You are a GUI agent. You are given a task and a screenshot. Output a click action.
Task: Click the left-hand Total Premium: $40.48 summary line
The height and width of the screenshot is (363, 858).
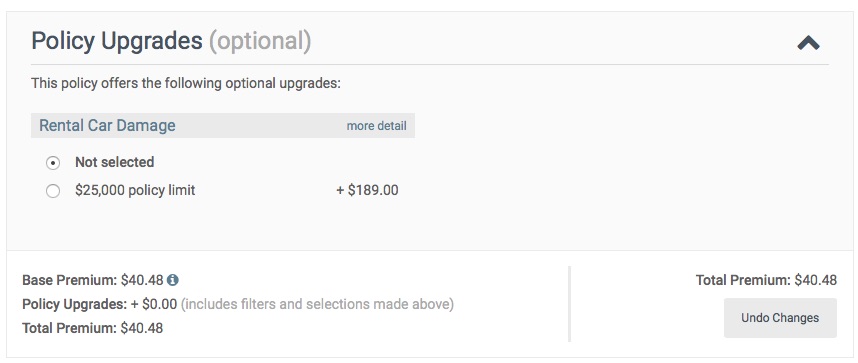pyautogui.click(x=92, y=328)
